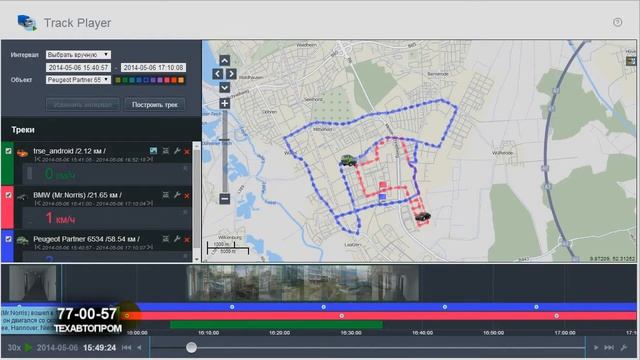Delete the Peugeot Partner 6534 track with the red X
640x360 pixels.
(x=187, y=240)
